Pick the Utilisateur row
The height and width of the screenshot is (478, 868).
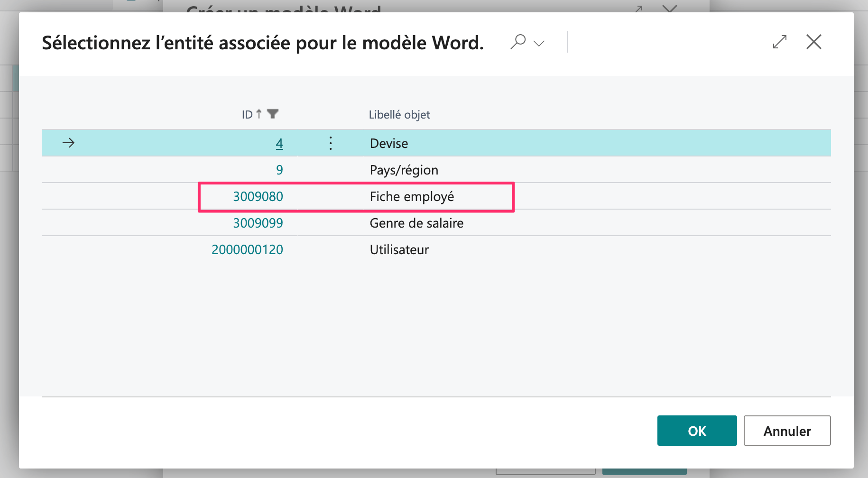[x=399, y=249]
